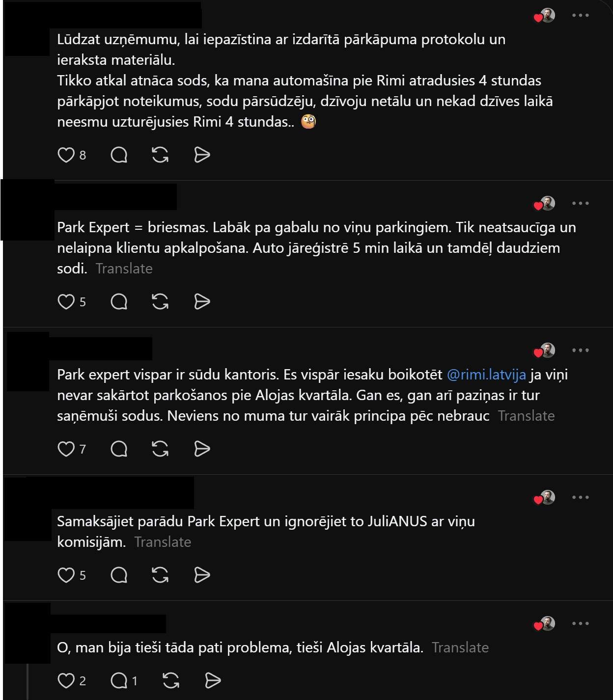Open three-dot menu on 'Park Expert = briesmas' comment

581,203
